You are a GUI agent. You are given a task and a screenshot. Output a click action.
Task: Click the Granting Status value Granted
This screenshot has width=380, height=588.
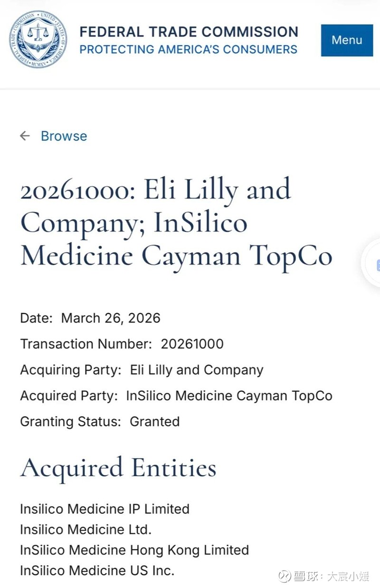pos(155,421)
